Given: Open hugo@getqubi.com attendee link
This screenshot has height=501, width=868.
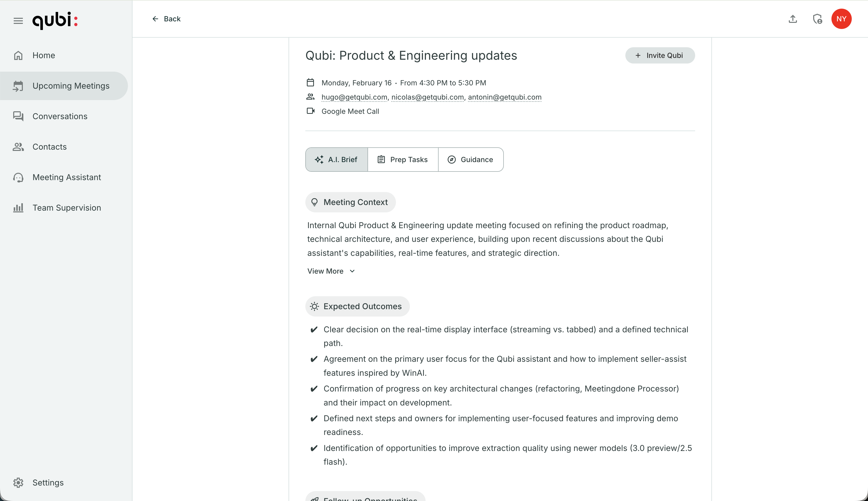Looking at the screenshot, I should (354, 97).
